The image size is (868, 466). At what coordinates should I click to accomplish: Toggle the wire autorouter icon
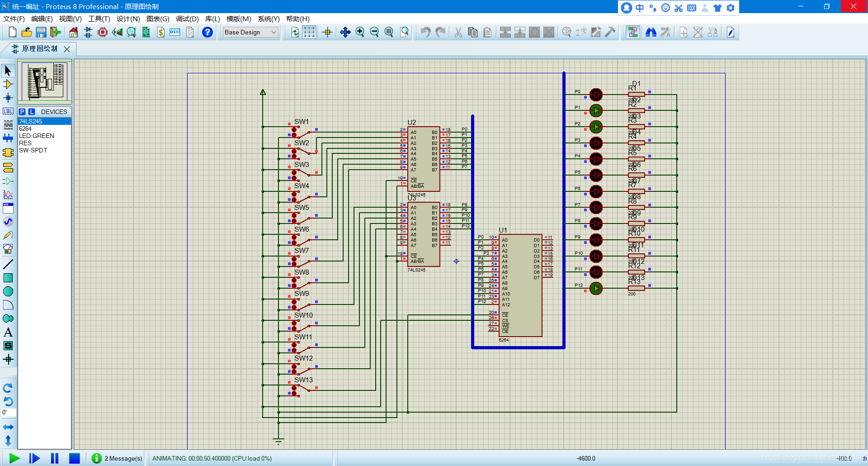[x=632, y=32]
